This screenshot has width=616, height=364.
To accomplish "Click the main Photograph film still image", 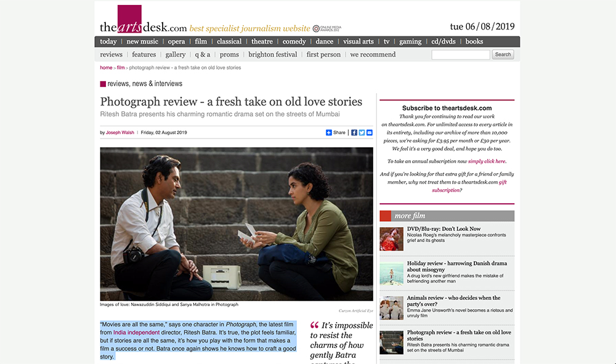I will (x=237, y=224).
